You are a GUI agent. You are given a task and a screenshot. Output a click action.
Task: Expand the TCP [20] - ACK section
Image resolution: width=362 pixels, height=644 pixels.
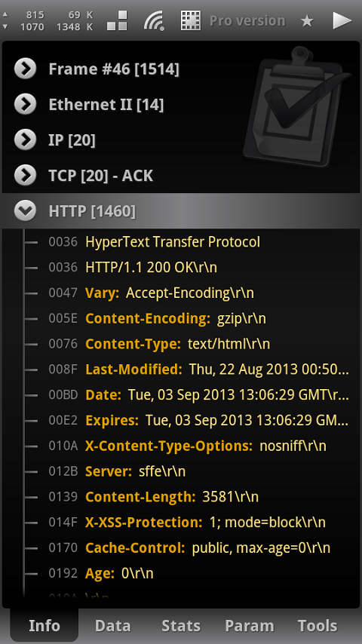pos(181,176)
